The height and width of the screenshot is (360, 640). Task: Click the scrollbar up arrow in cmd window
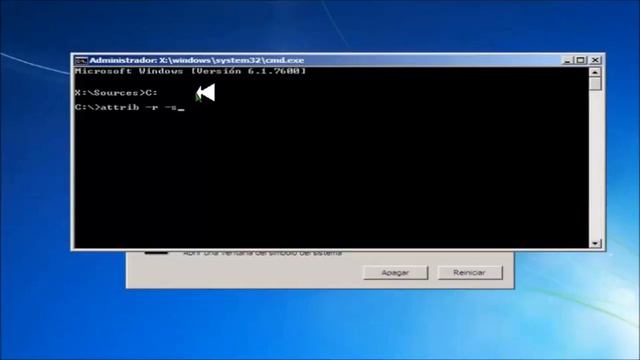(595, 72)
